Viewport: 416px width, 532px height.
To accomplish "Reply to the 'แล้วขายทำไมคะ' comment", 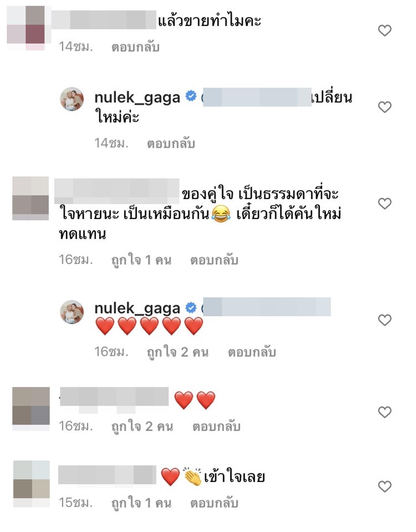I will click(136, 47).
